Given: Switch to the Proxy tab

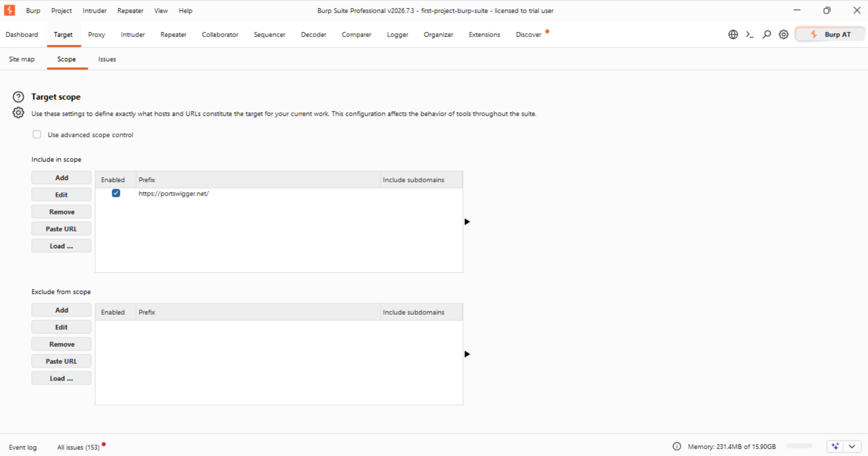Looking at the screenshot, I should point(96,35).
